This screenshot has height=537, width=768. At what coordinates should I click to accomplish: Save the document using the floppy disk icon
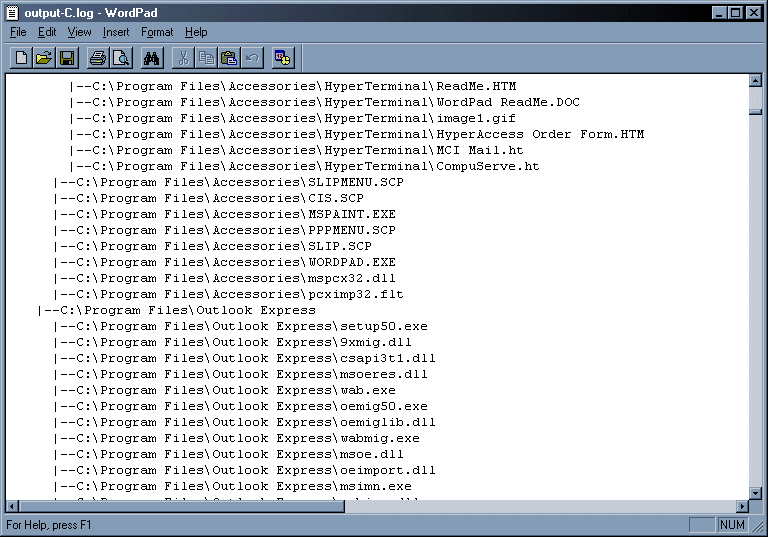point(67,58)
